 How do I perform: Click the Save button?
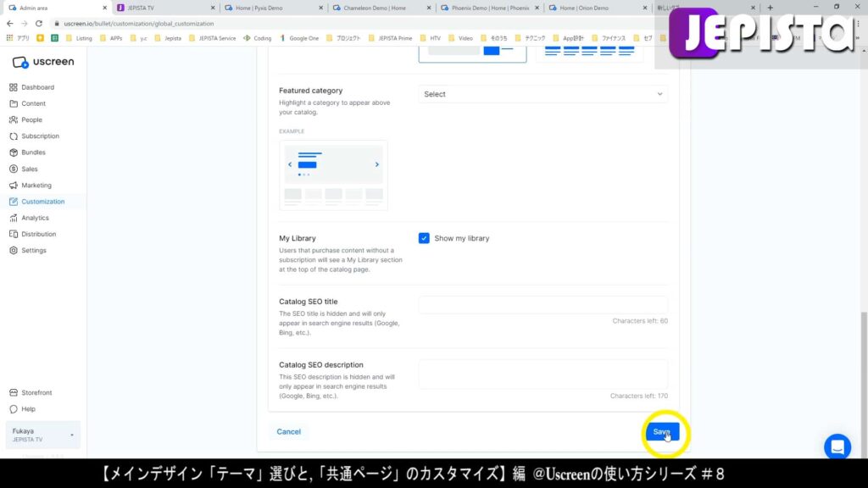click(x=662, y=432)
